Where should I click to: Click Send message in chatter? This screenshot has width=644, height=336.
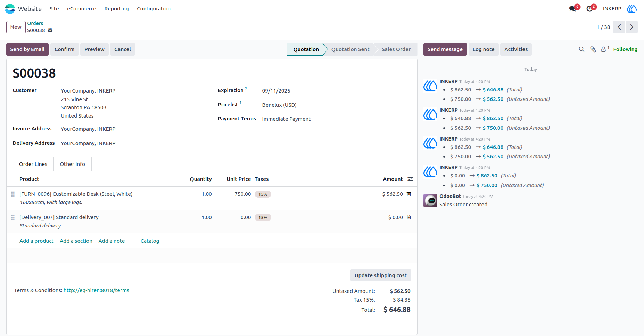[445, 49]
